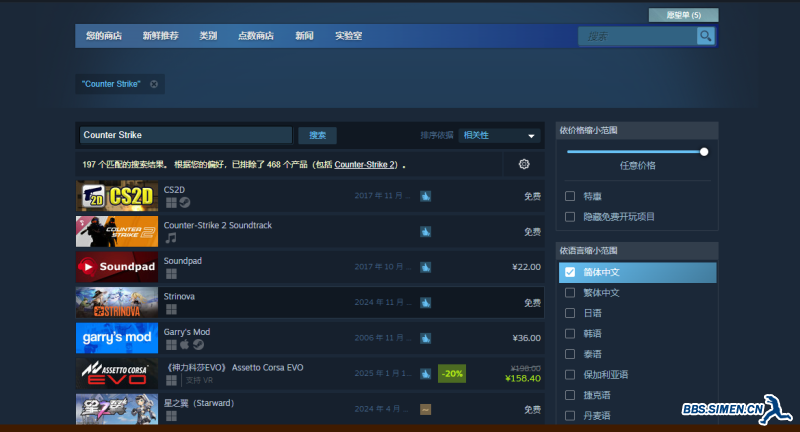
Task: Collapse the 依价格缩小范围 panel header
Action: tap(637, 131)
